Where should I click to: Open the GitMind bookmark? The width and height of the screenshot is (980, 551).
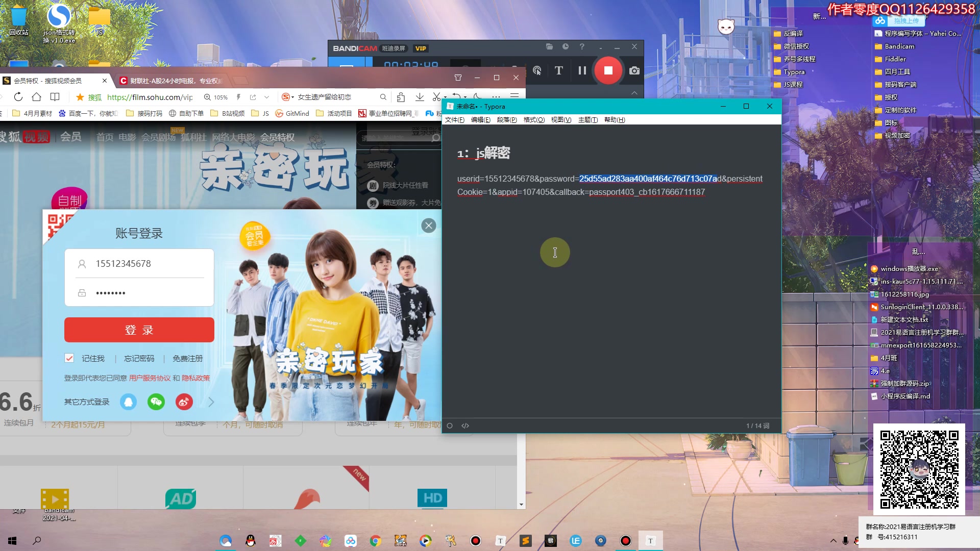[292, 113]
